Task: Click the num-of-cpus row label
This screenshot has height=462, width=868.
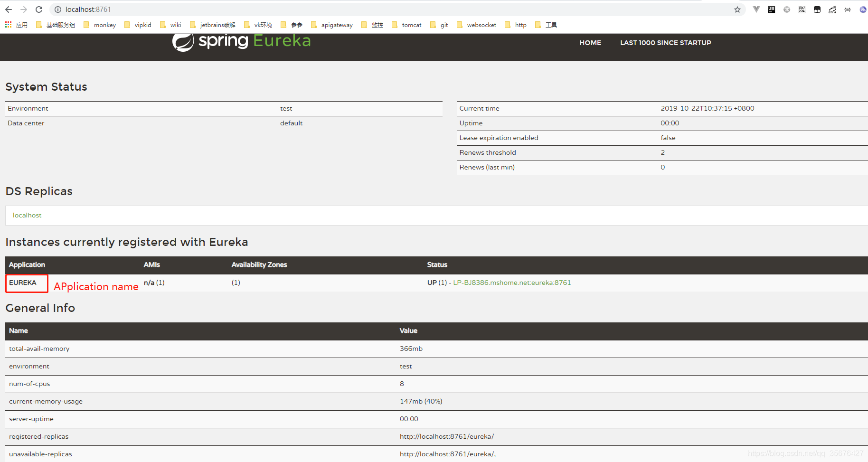Action: click(29, 384)
